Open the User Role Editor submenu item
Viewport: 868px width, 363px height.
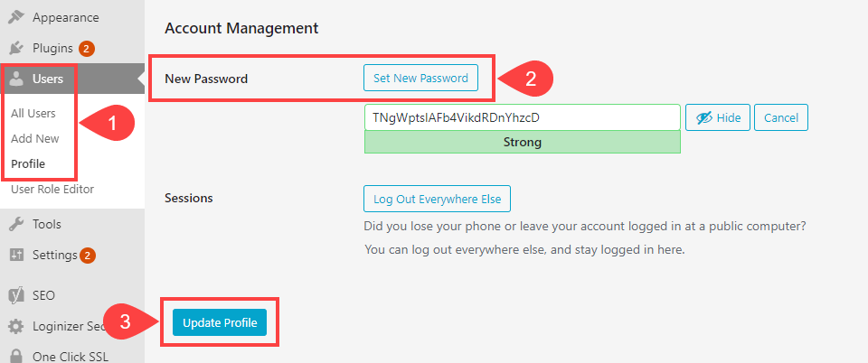click(x=52, y=190)
